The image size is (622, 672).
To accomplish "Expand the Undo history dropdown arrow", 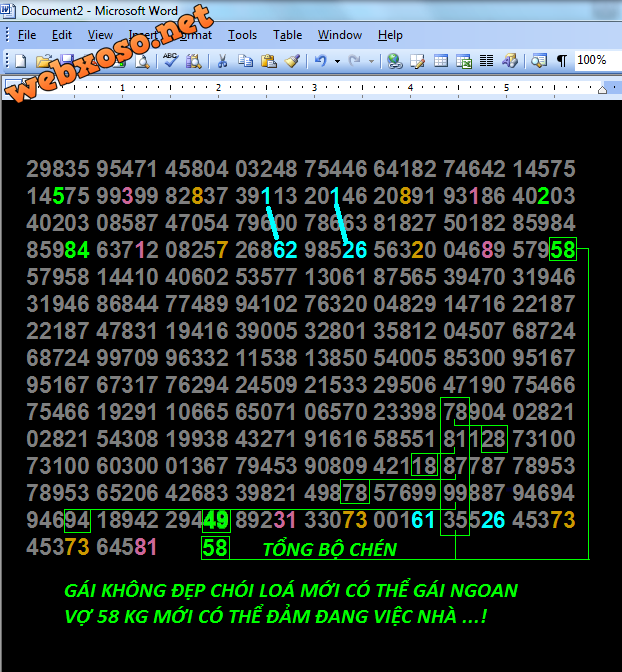I will (x=337, y=61).
